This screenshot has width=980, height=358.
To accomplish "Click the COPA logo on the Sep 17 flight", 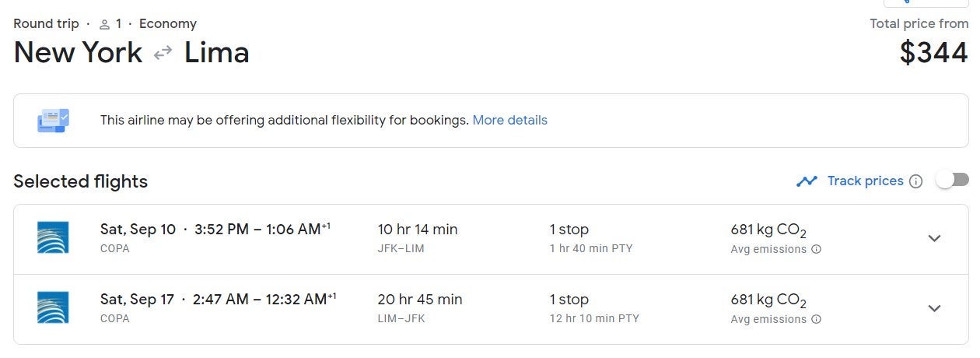I will click(53, 307).
